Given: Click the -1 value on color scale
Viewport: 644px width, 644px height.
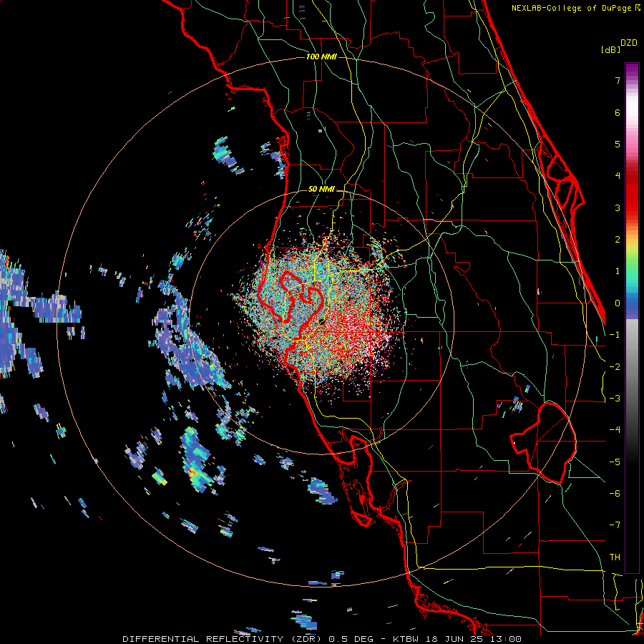Looking at the screenshot, I should click(615, 335).
